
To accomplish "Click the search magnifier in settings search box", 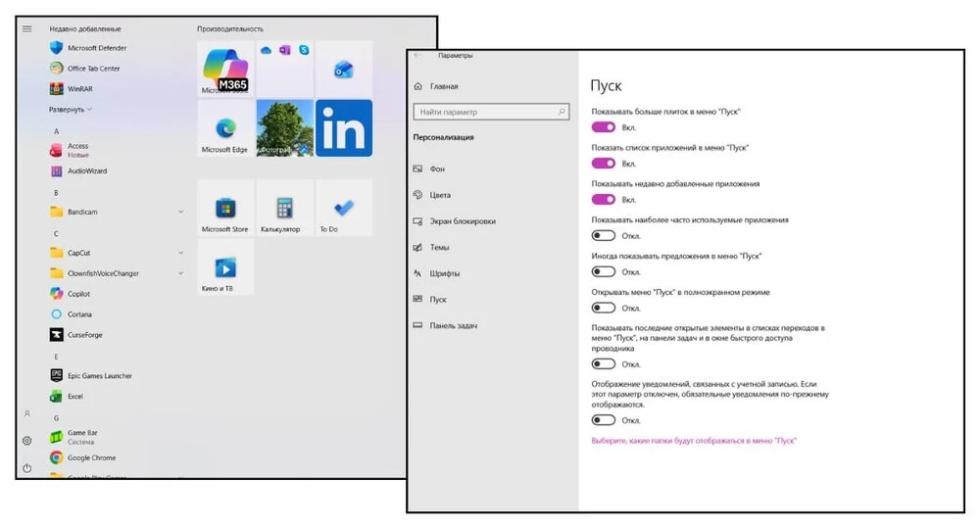I will pos(562,112).
